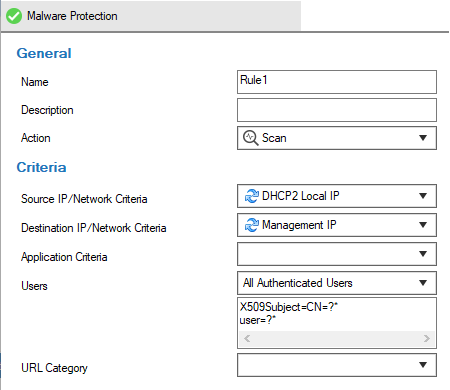
Task: Click the users list scroll right arrow
Action: tap(427, 339)
